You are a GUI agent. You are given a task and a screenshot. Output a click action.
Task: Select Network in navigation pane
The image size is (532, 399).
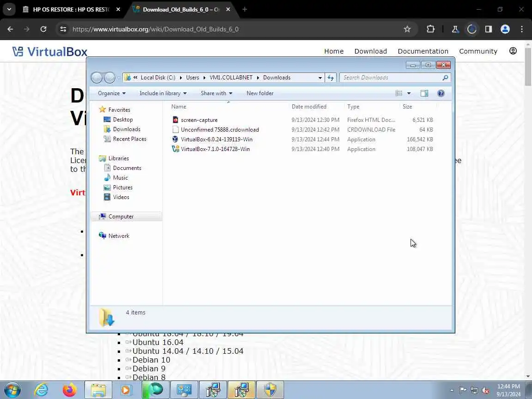click(x=118, y=236)
